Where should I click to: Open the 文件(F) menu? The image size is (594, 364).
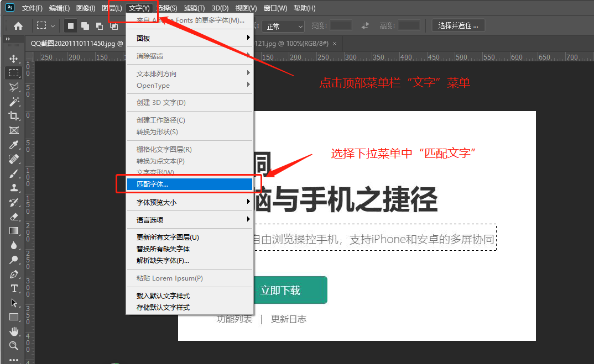(x=32, y=8)
